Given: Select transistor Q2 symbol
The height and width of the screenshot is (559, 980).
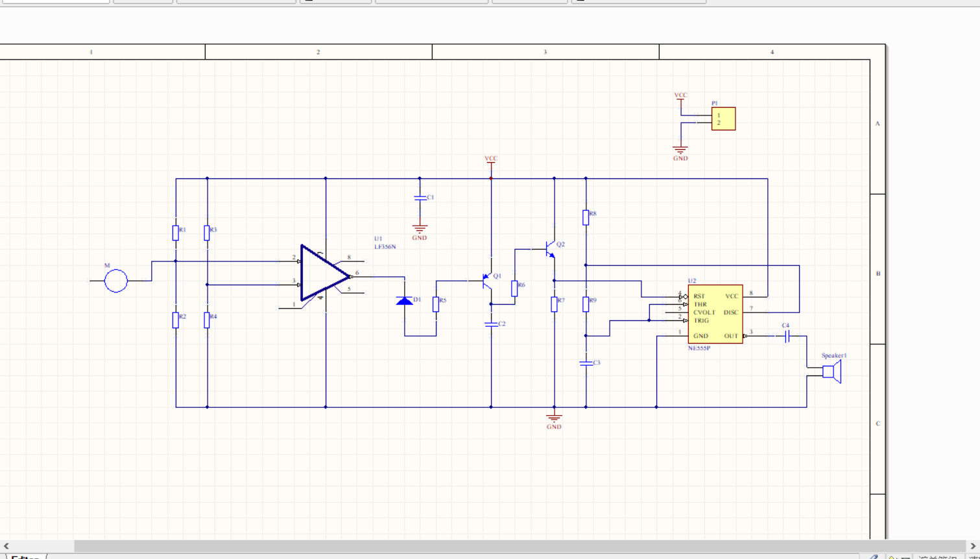Looking at the screenshot, I should [550, 250].
